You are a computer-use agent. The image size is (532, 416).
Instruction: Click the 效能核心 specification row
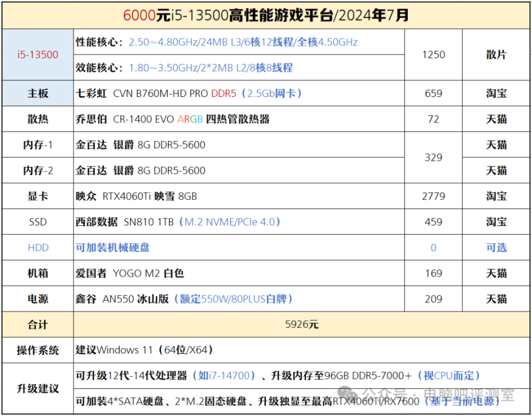pos(239,68)
